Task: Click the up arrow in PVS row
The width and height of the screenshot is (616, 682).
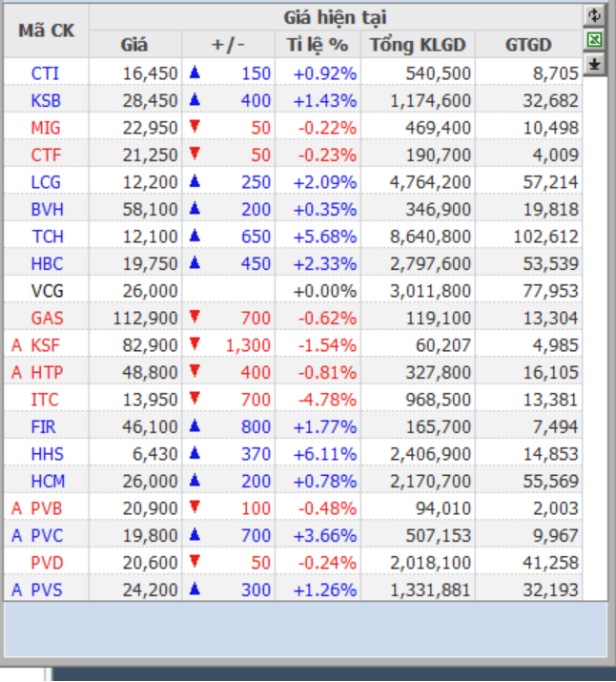Action: 195,589
